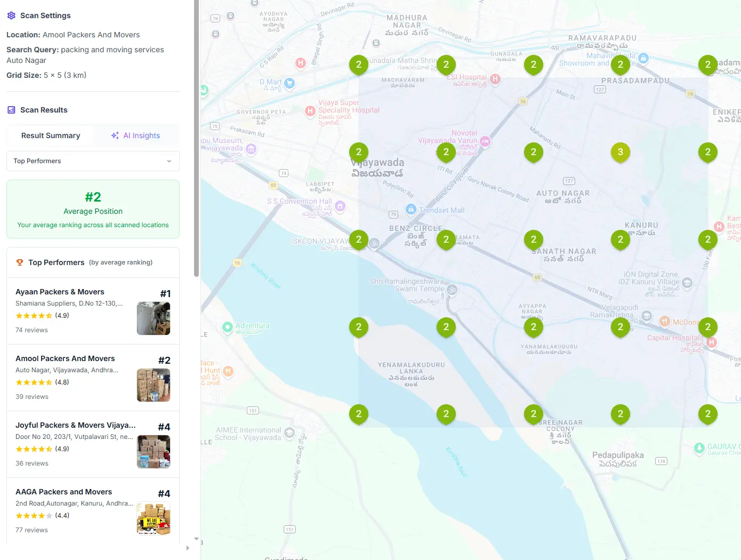Screen dimensions: 741x560
Task: Click the Novotel Vijayawada Varun hotel pin
Action: [x=485, y=141]
